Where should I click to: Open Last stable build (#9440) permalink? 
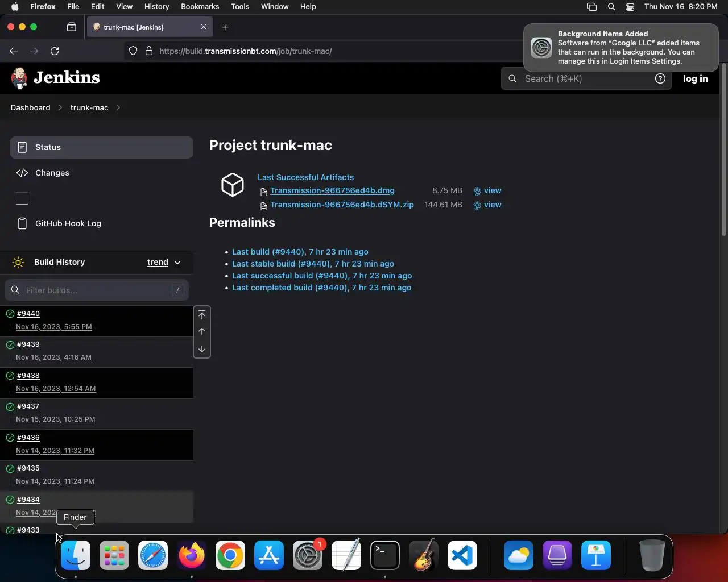pyautogui.click(x=313, y=264)
